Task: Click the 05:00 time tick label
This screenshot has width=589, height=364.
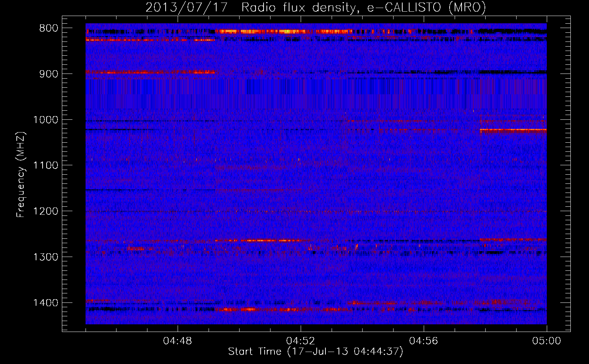Action: (x=547, y=341)
